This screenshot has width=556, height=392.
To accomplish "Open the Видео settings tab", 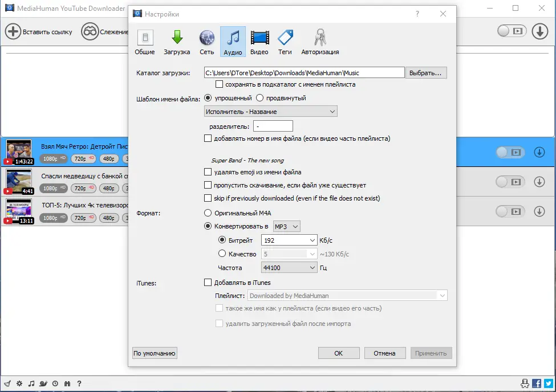I will click(259, 42).
